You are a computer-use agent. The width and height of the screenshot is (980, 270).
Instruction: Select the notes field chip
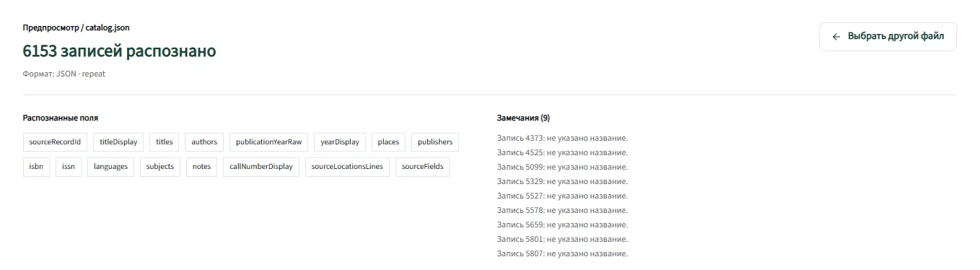point(202,167)
